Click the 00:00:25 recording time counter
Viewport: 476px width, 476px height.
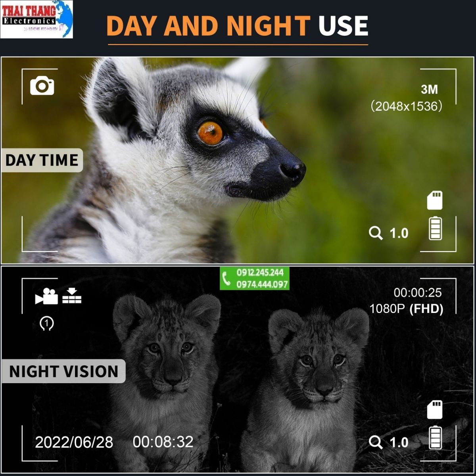pos(418,293)
